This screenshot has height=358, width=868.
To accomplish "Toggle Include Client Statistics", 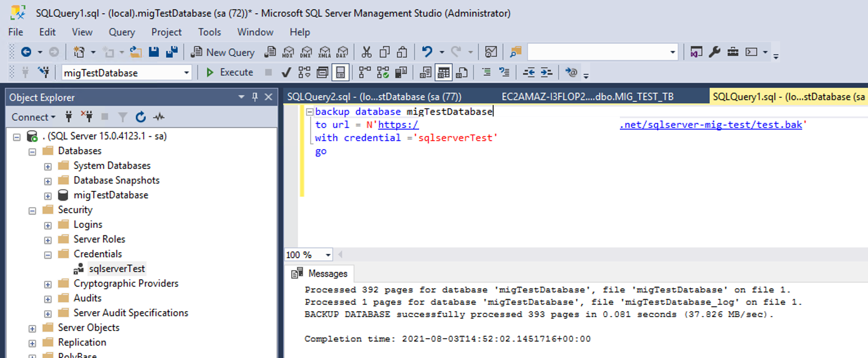I will point(401,72).
